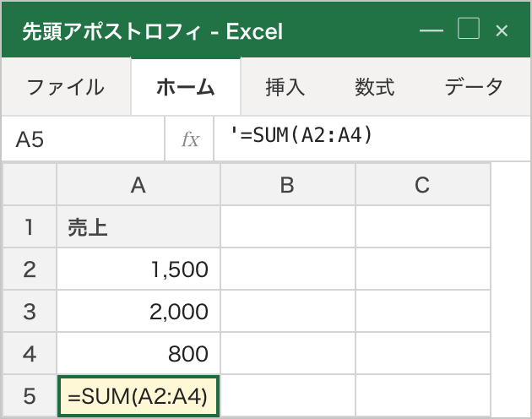Viewport: 532px width, 419px height.
Task: Maximize the Excel window
Action: [x=469, y=29]
